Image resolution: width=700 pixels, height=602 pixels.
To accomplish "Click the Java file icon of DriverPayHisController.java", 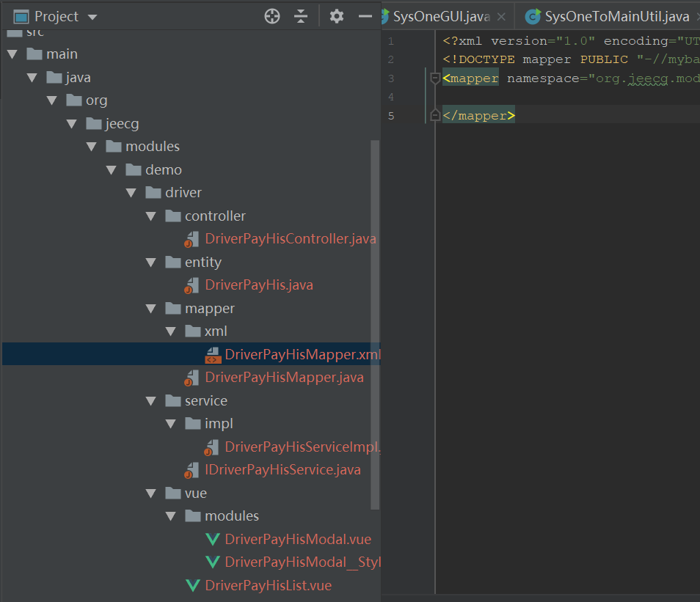I will pyautogui.click(x=192, y=239).
